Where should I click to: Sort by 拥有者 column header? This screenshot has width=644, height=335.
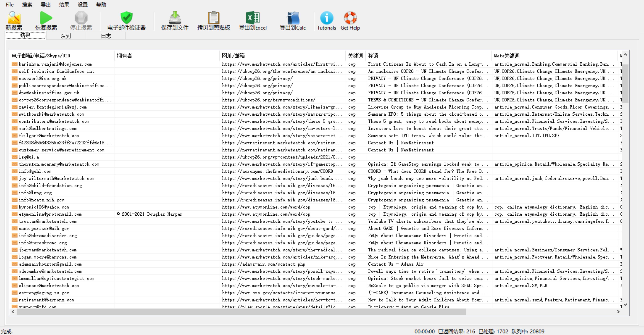click(167, 56)
